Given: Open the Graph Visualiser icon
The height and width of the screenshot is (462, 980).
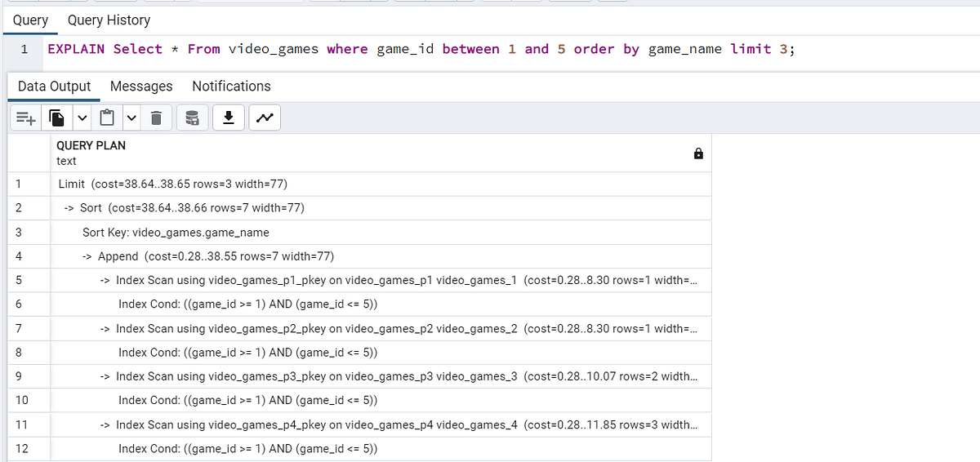Looking at the screenshot, I should [264, 119].
